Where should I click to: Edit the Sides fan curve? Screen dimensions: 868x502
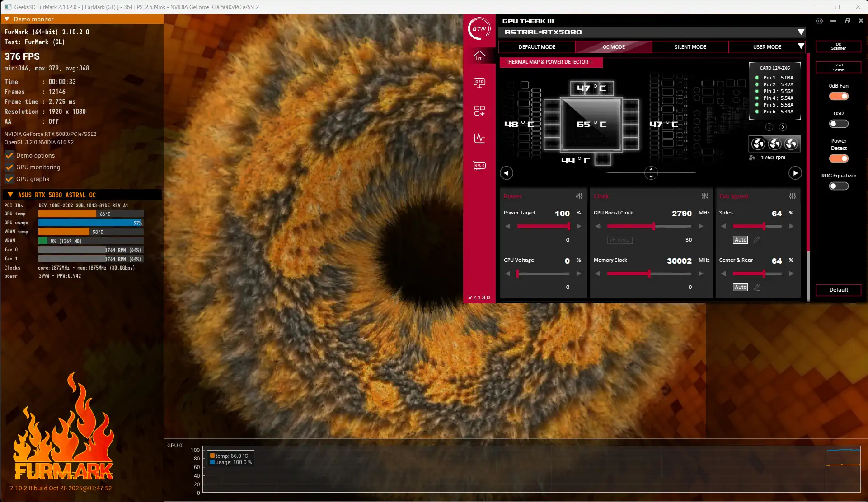tap(757, 240)
